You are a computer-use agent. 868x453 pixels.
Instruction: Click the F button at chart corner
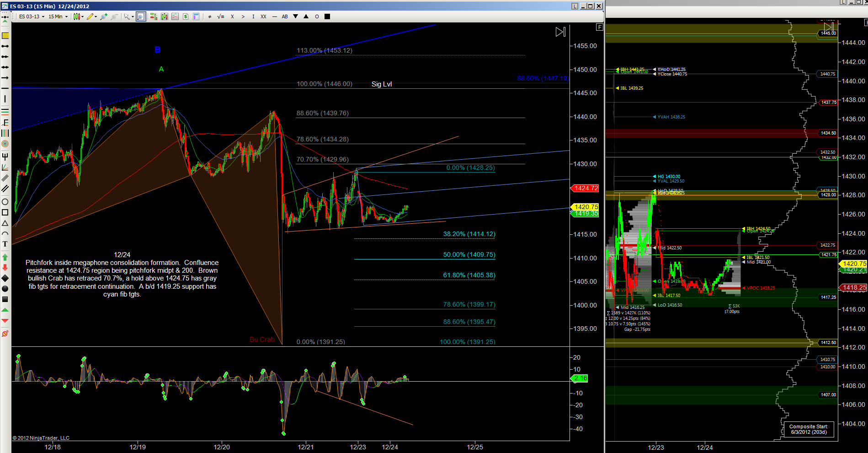(x=599, y=27)
